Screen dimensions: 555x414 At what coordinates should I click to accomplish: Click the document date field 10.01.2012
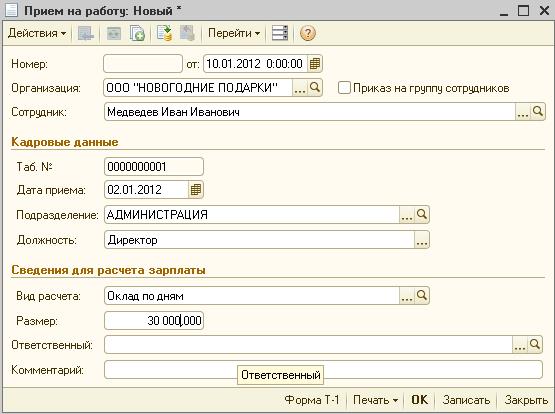tap(256, 64)
